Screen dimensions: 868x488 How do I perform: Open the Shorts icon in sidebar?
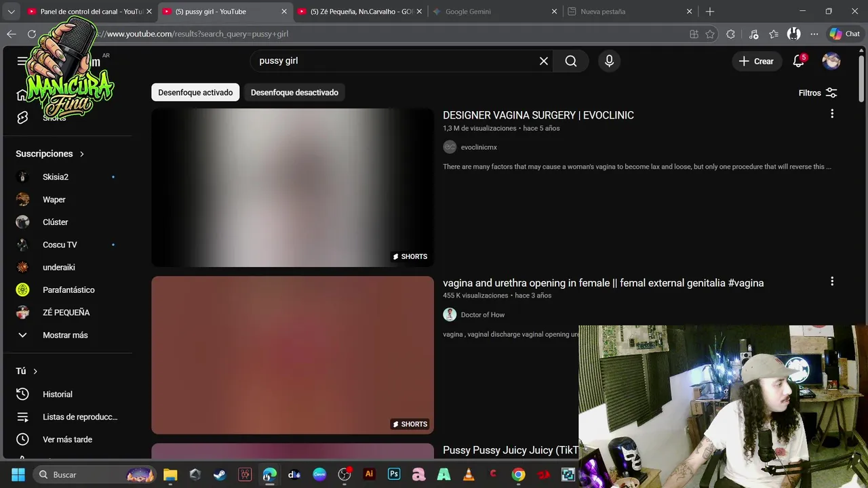22,118
